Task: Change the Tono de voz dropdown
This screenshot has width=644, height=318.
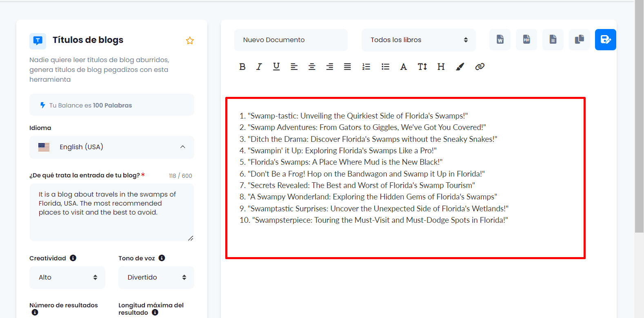Action: coord(156,278)
